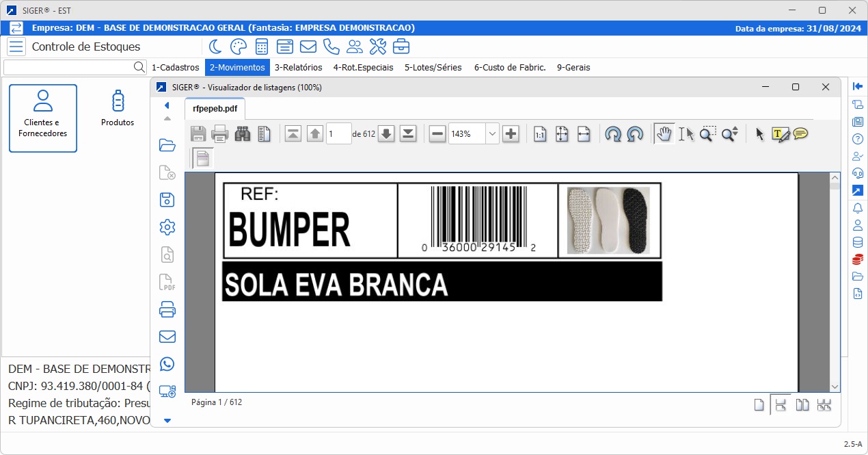This screenshot has width=868, height=455.
Task: Go to the last page
Action: (408, 134)
